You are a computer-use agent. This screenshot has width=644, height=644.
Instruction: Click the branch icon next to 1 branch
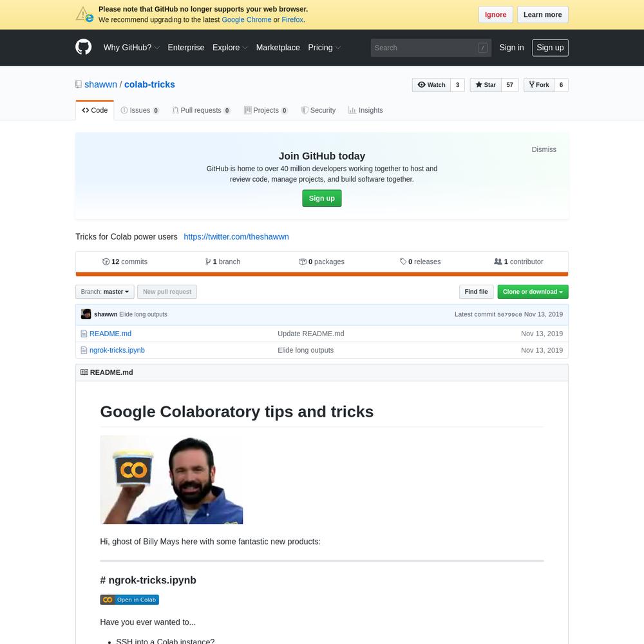[x=208, y=261]
